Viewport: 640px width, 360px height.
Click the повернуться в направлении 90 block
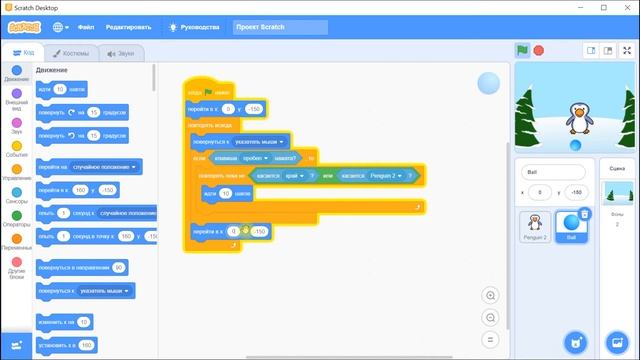(82, 268)
